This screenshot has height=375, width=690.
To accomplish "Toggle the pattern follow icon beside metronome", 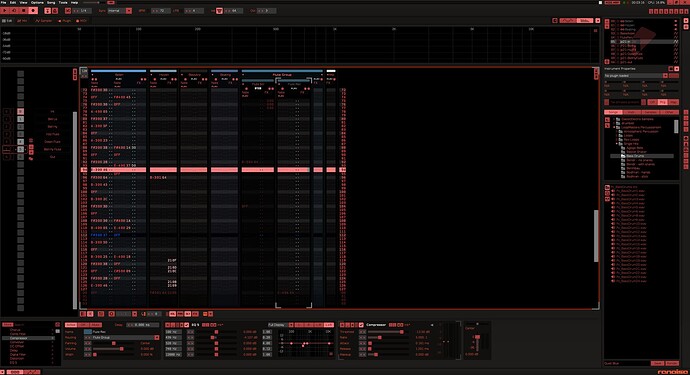I will coord(48,11).
